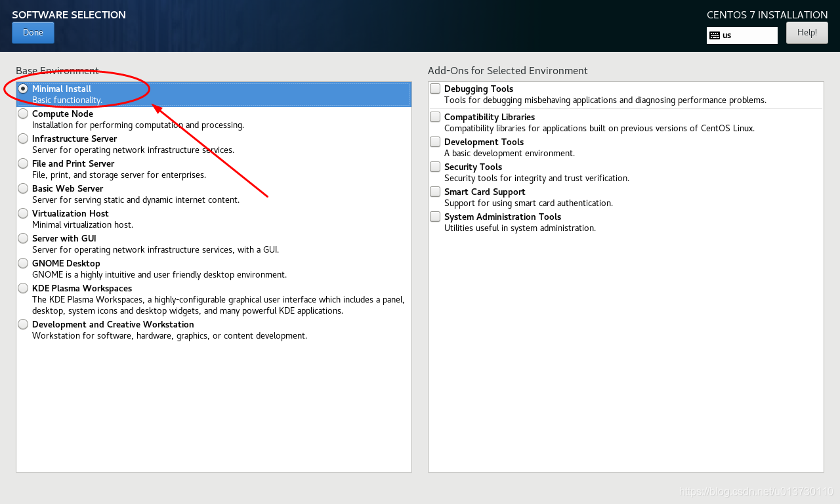
Task: Click the 'KDE Plasma Workspaces' label text
Action: pos(82,288)
